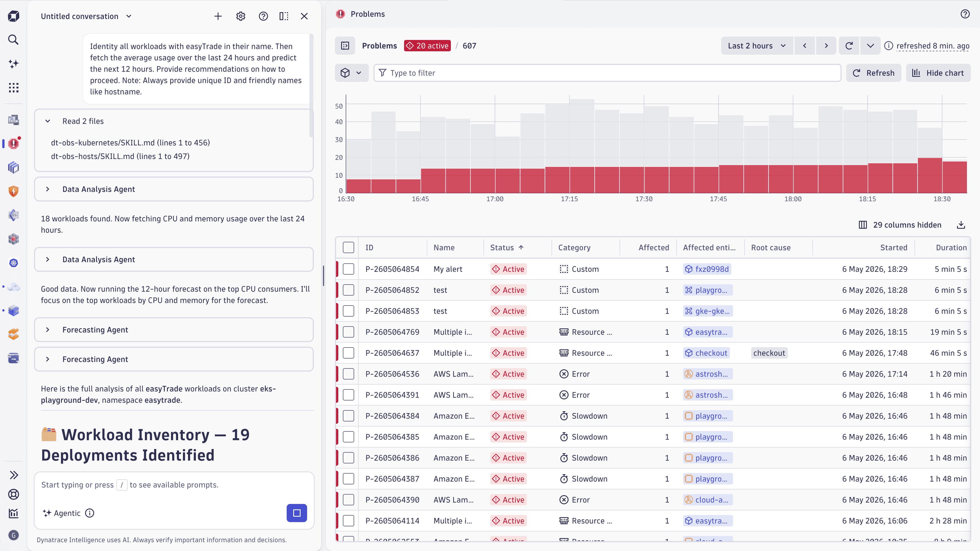
Task: Open the Clouds app icon in sidebar
Action: point(14,287)
